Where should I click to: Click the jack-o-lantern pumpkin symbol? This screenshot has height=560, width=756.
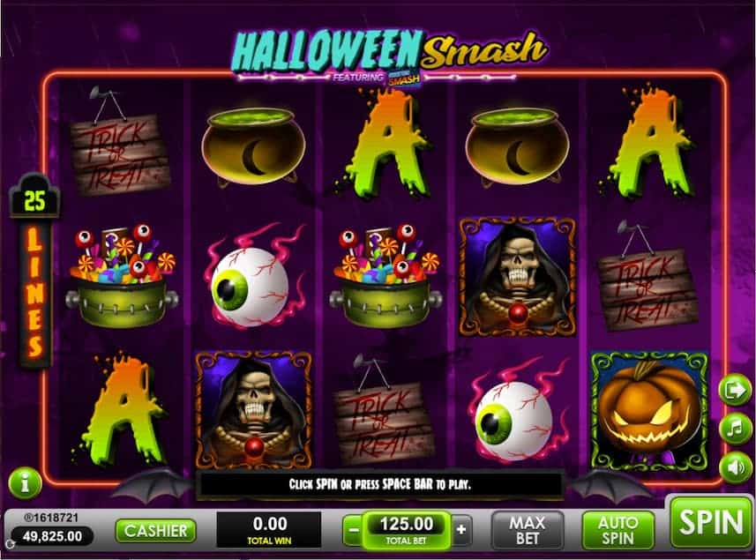[x=649, y=412]
